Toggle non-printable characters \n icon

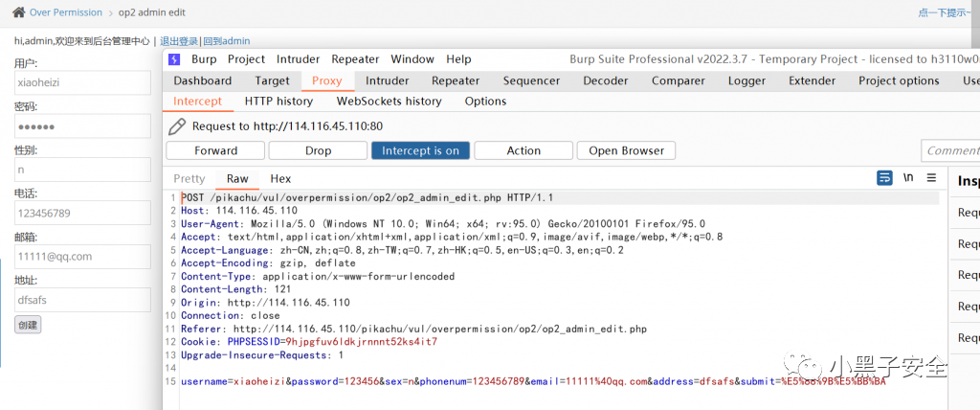(x=908, y=178)
